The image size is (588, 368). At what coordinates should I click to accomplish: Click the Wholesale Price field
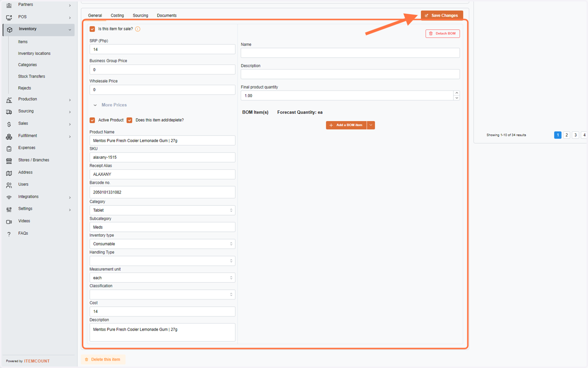pyautogui.click(x=162, y=90)
